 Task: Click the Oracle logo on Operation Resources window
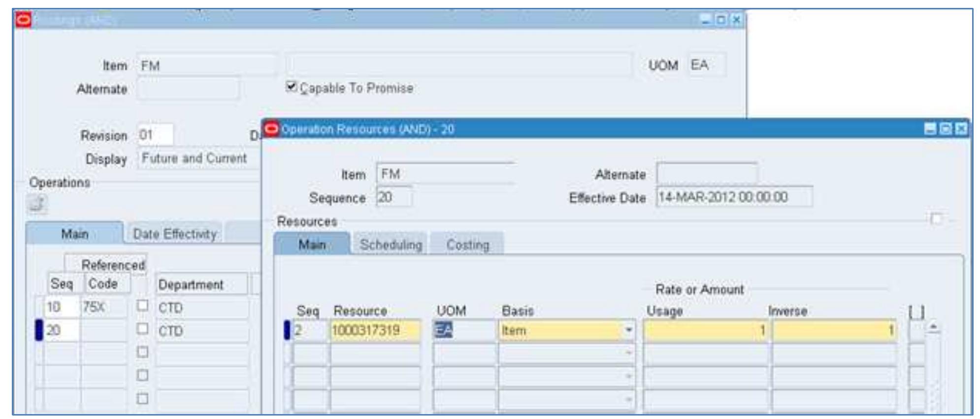[271, 129]
